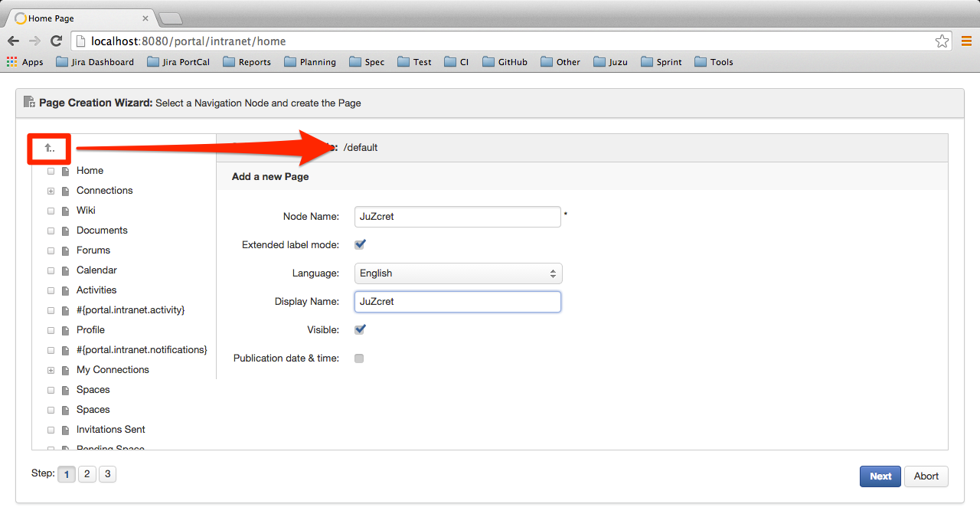The image size is (980, 514).
Task: Expand the My Connections tree node
Action: (x=51, y=370)
